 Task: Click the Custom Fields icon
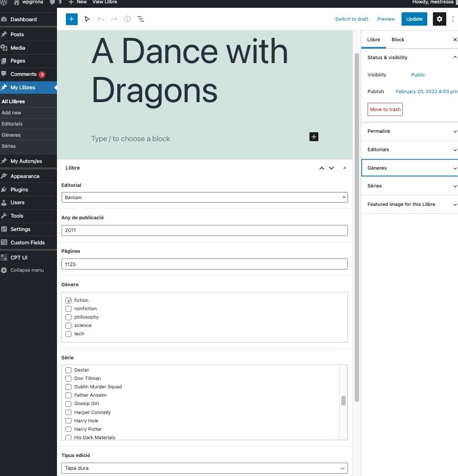click(x=4, y=242)
